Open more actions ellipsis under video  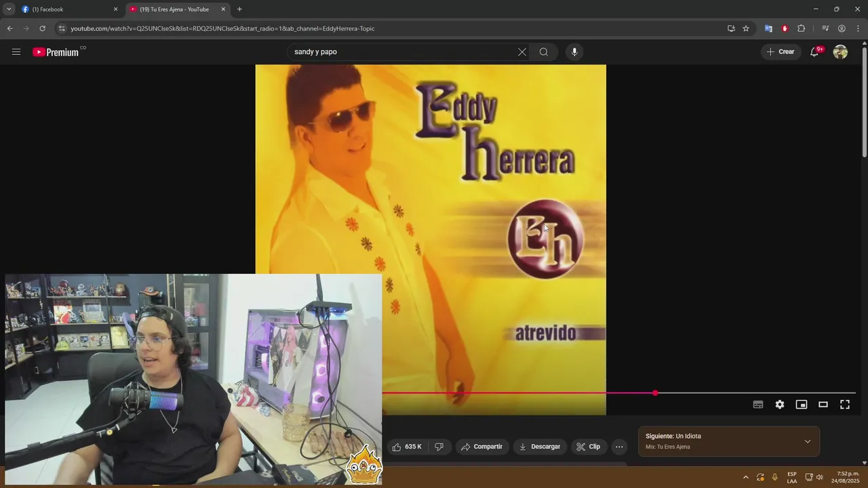click(619, 447)
